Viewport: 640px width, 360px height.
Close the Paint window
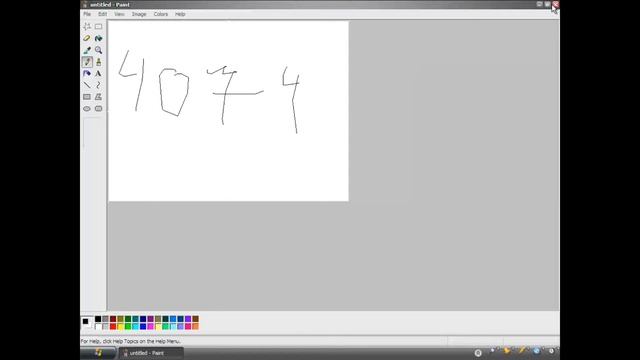tap(556, 4)
